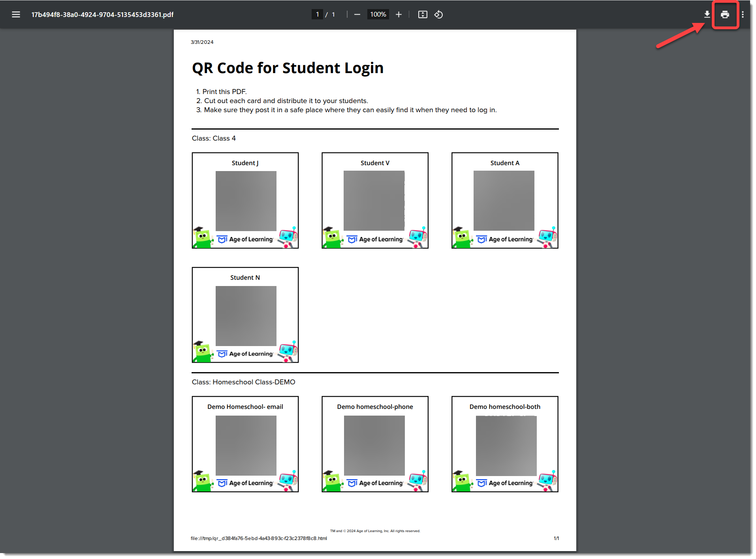Screen dimensions: 756x559
Task: Click the 'Student A' card name
Action: (505, 163)
